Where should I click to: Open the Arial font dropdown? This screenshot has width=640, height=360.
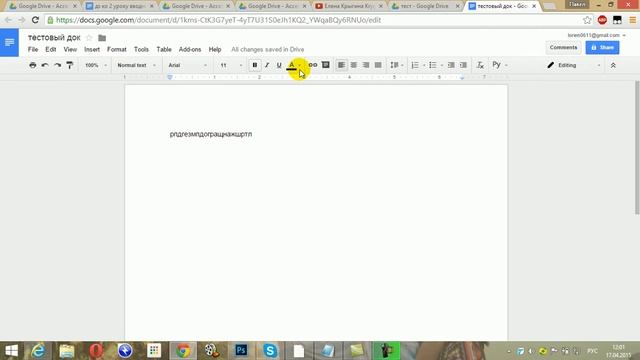tap(188, 65)
